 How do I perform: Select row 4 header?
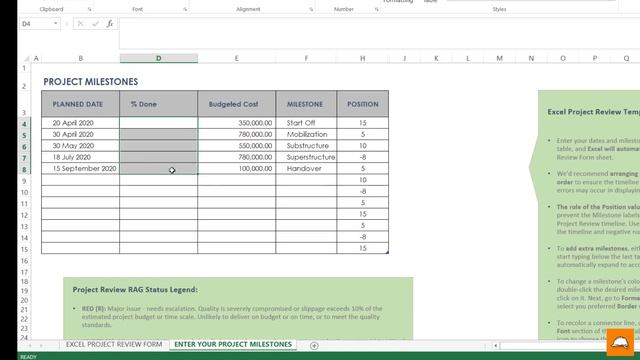[24, 124]
